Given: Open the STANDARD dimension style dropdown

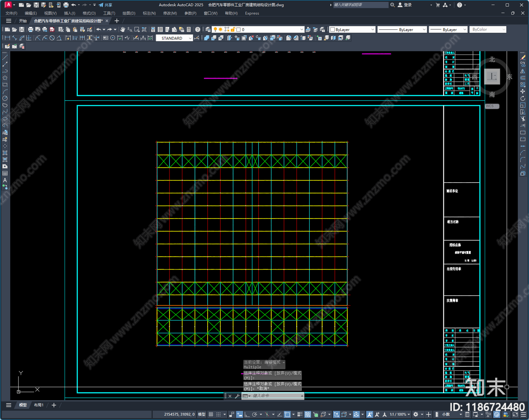Looking at the screenshot, I should tap(174, 38).
